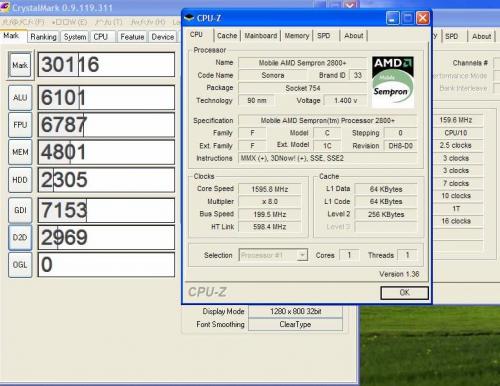Screen dimensions: 500x386
Task: Click the Bus Speed value 199.5 MHz
Action: pos(270,214)
